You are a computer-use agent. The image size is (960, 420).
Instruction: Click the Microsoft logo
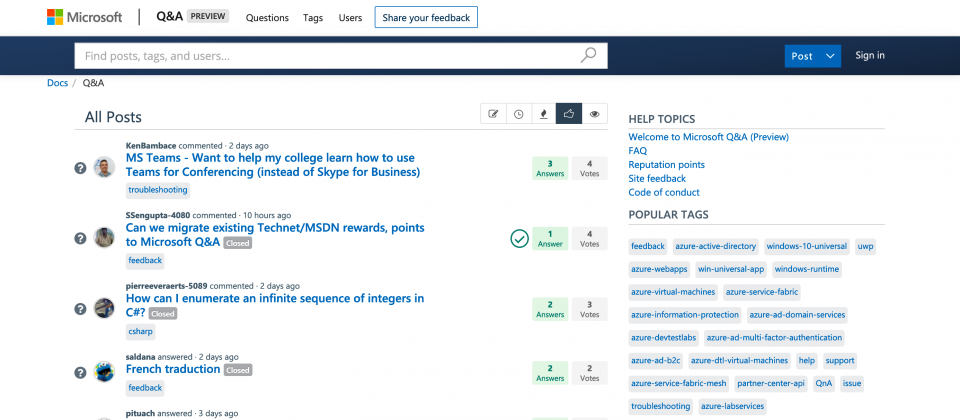[x=84, y=17]
